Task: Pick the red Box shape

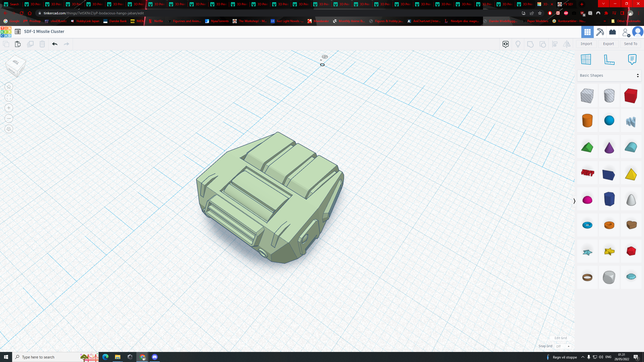Action: (631, 96)
